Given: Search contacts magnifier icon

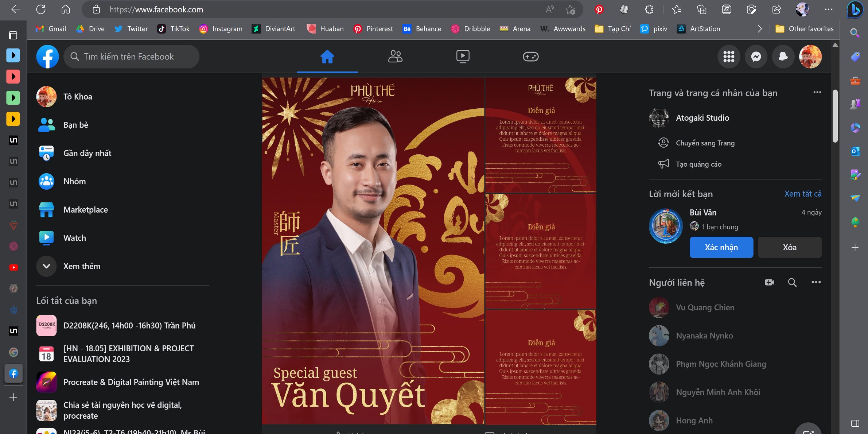Looking at the screenshot, I should coord(792,282).
